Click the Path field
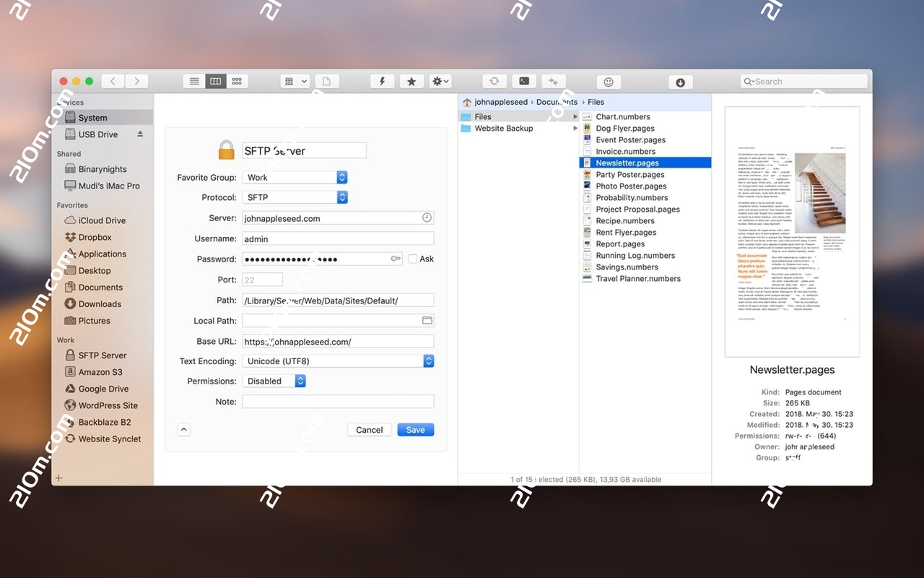 point(338,300)
